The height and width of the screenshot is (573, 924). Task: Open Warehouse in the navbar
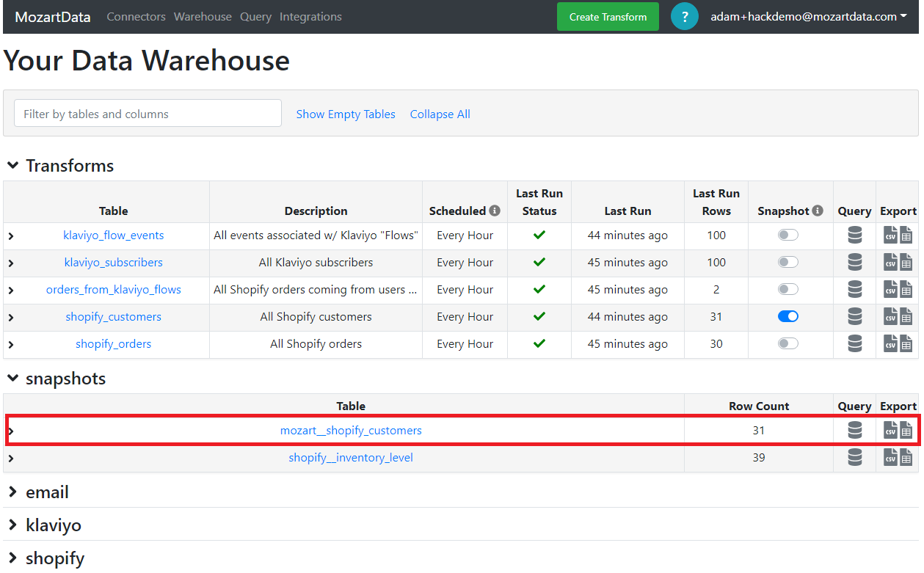coord(203,16)
